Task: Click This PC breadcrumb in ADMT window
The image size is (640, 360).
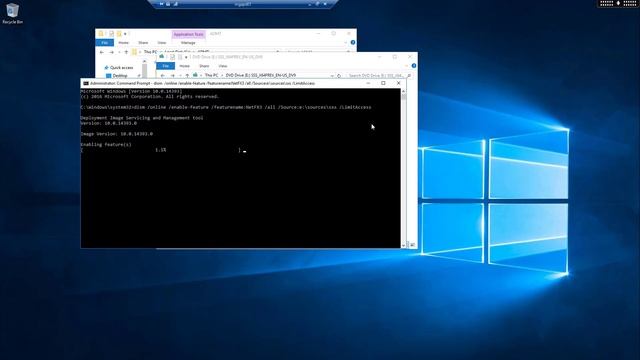Action: point(150,52)
